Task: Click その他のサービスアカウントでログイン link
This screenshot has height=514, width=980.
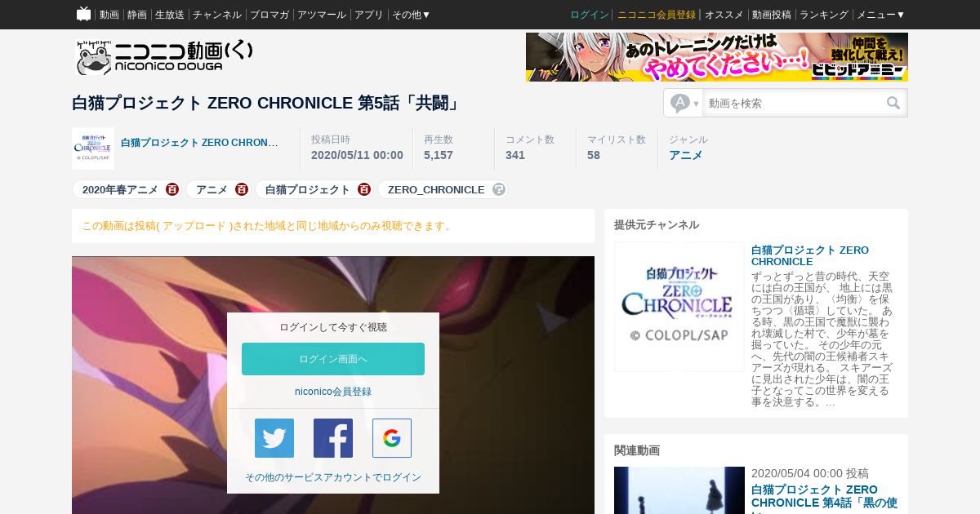Action: click(333, 477)
